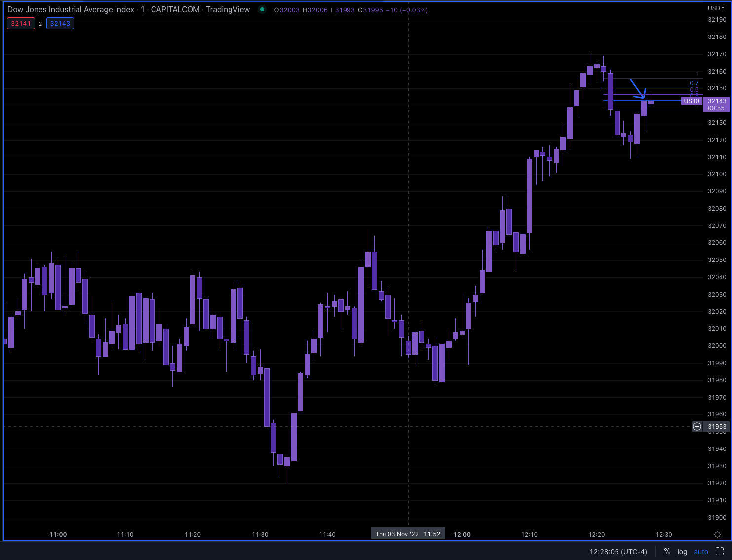Screen dimensions: 732x560
Task: Open the percentage scale with the % icon
Action: [x=667, y=551]
